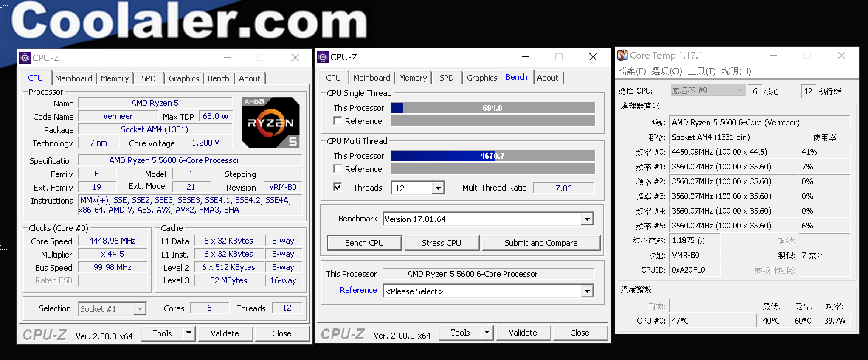Click the multi thread score bar showing 4670.7
This screenshot has height=360, width=868.
[x=493, y=156]
